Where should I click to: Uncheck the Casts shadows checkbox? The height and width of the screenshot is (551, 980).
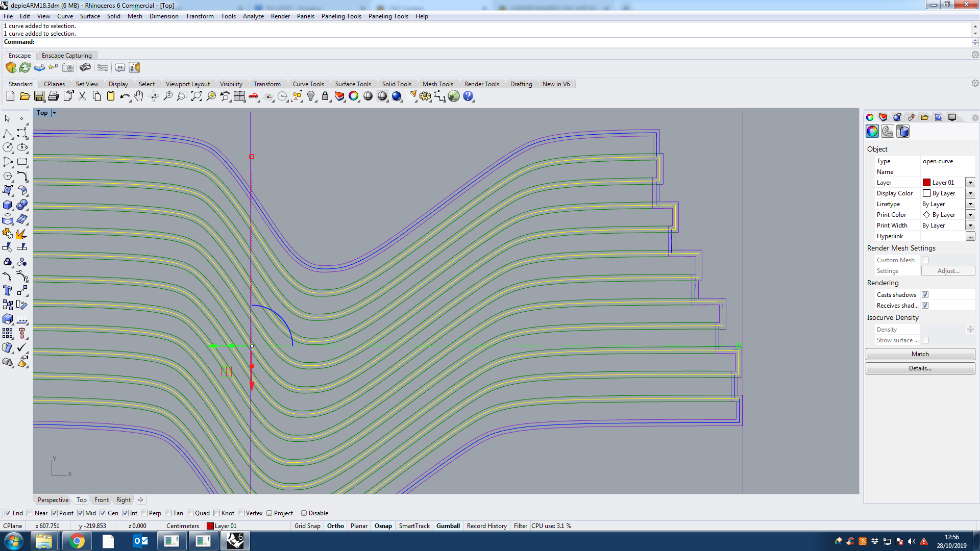(925, 295)
